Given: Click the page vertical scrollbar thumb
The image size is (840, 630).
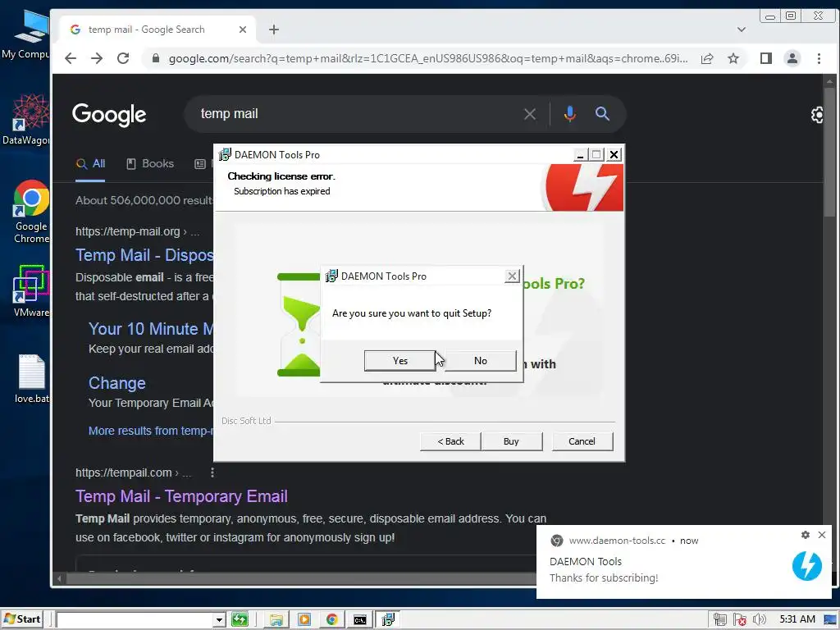Looking at the screenshot, I should tap(829, 150).
